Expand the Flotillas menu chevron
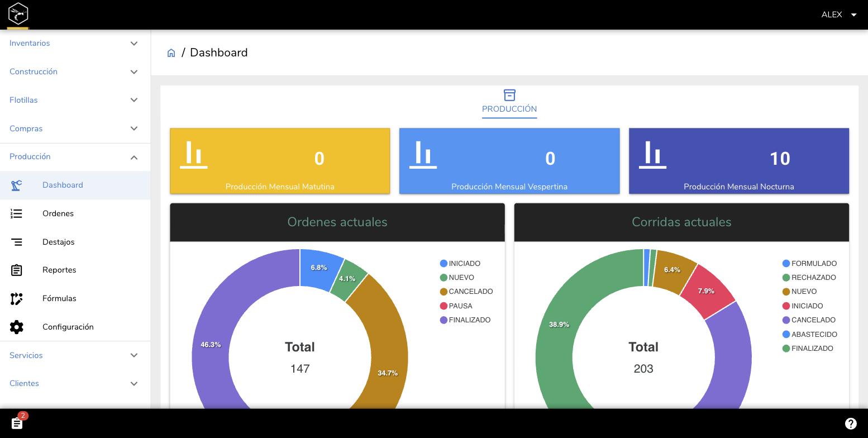The image size is (868, 438). point(134,100)
